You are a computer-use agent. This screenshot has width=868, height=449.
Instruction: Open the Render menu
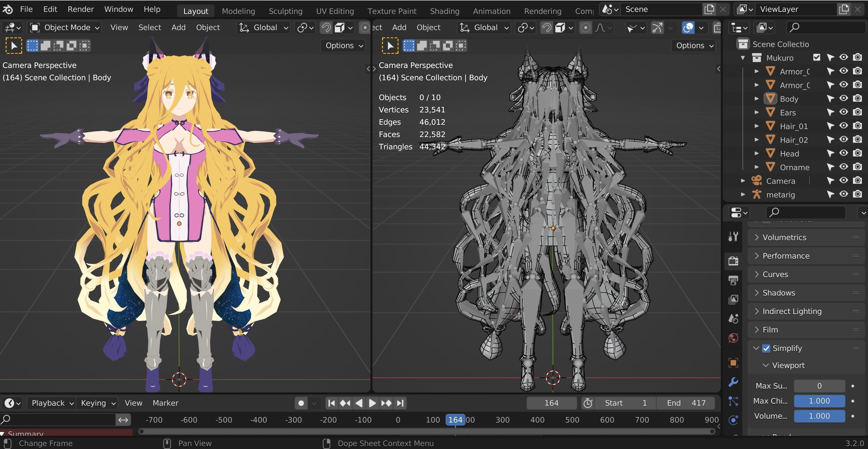[80, 9]
